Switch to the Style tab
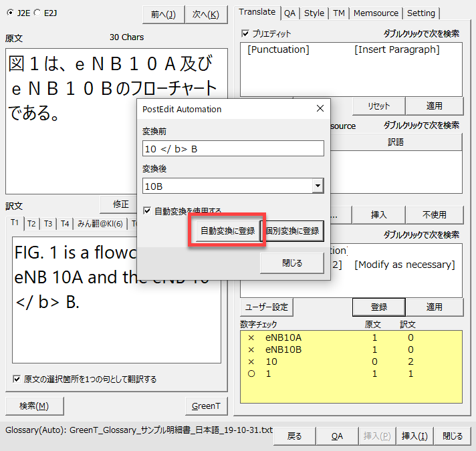 coord(314,13)
